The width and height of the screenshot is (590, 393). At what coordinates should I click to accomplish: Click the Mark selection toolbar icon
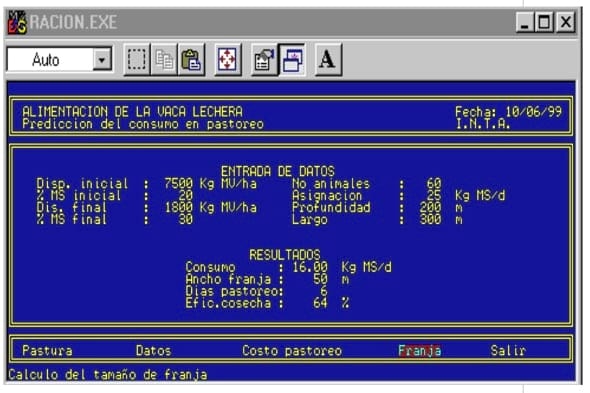tap(137, 59)
